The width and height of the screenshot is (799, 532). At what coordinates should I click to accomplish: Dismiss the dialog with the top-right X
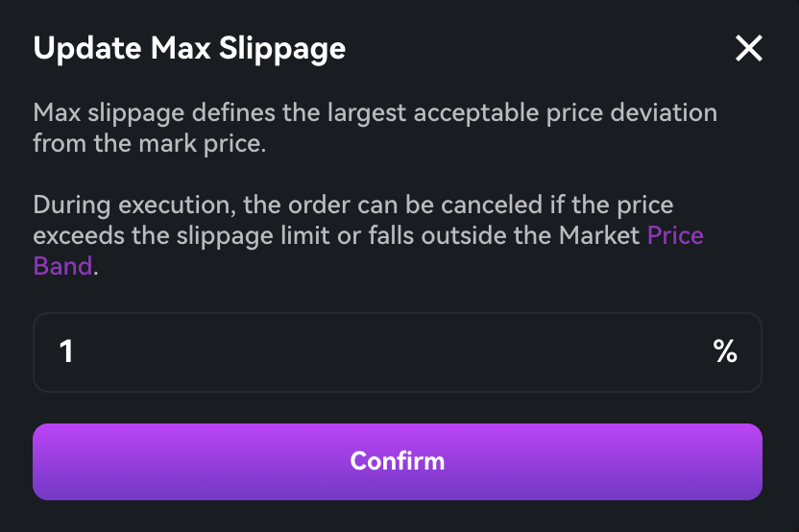tap(748, 48)
